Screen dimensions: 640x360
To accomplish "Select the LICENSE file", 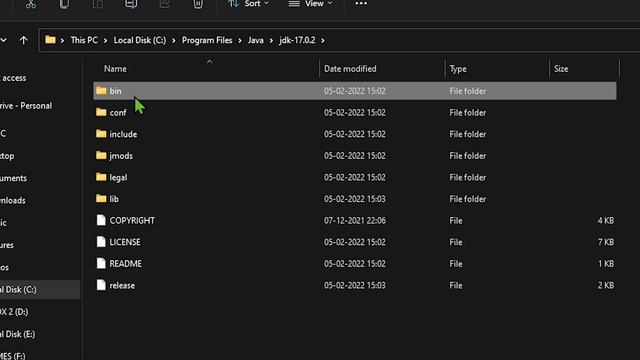I will [x=355, y=242].
